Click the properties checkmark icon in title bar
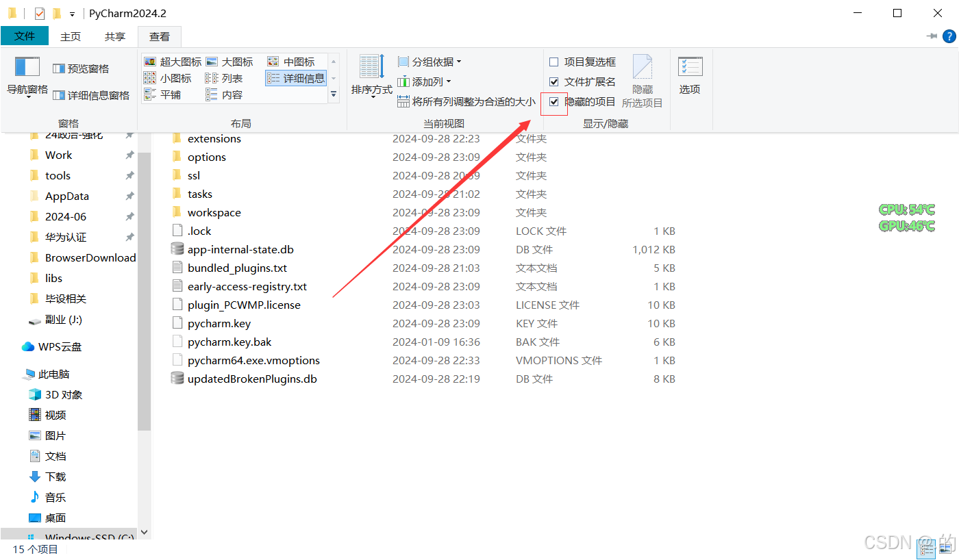This screenshot has width=959, height=560. [40, 13]
